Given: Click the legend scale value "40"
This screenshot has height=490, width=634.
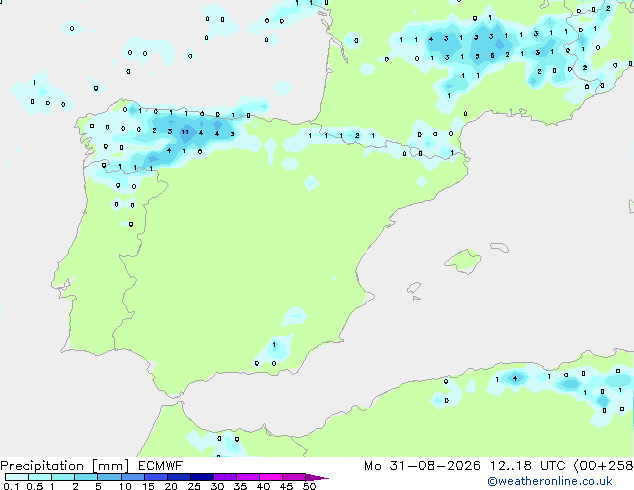Looking at the screenshot, I should [263, 486].
